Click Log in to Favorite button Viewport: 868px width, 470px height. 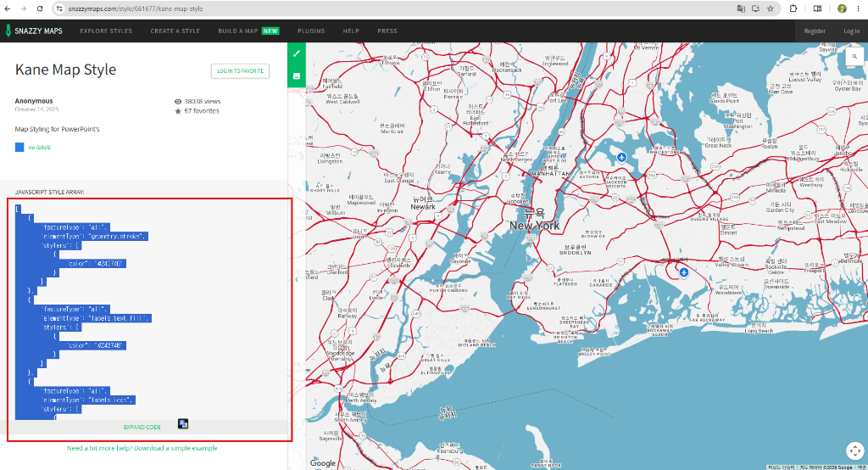point(240,71)
